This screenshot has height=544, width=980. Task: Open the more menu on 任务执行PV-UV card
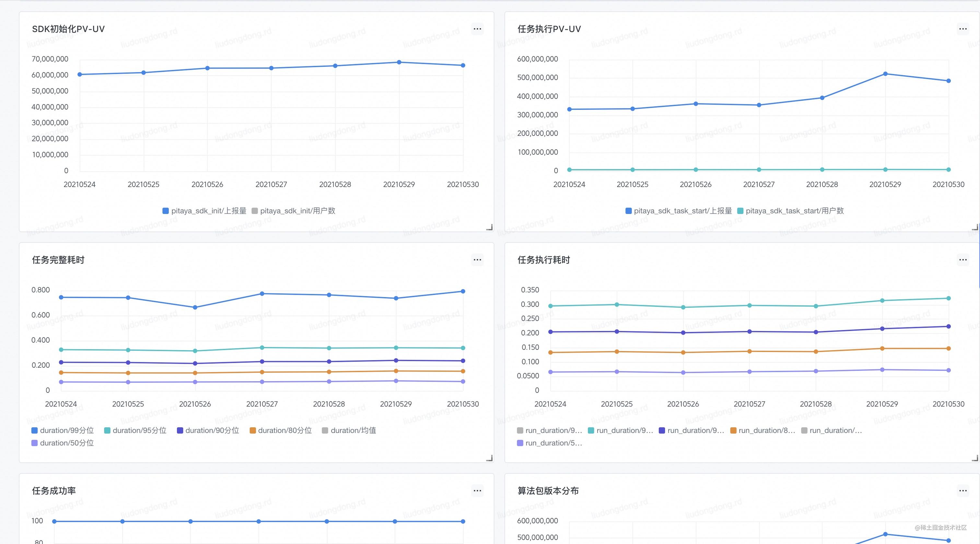pos(962,29)
